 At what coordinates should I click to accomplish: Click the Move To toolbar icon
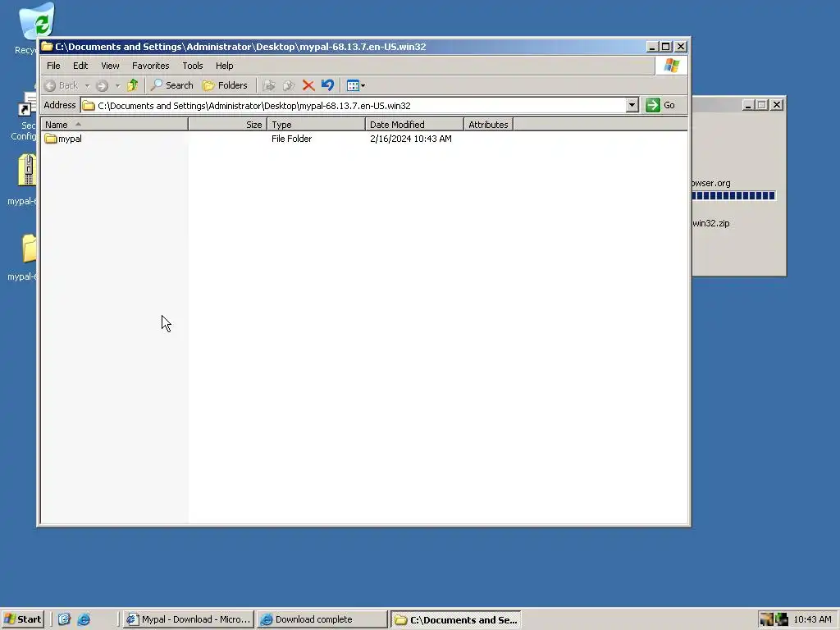[x=269, y=85]
